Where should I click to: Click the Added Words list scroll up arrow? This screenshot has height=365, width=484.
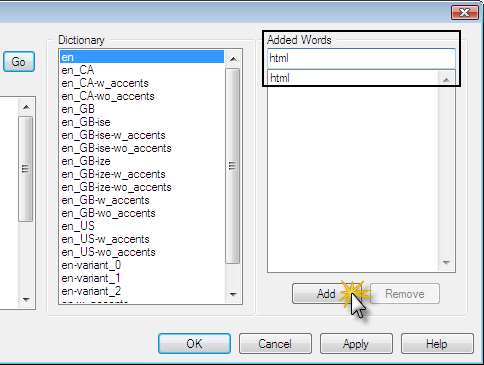(446, 79)
